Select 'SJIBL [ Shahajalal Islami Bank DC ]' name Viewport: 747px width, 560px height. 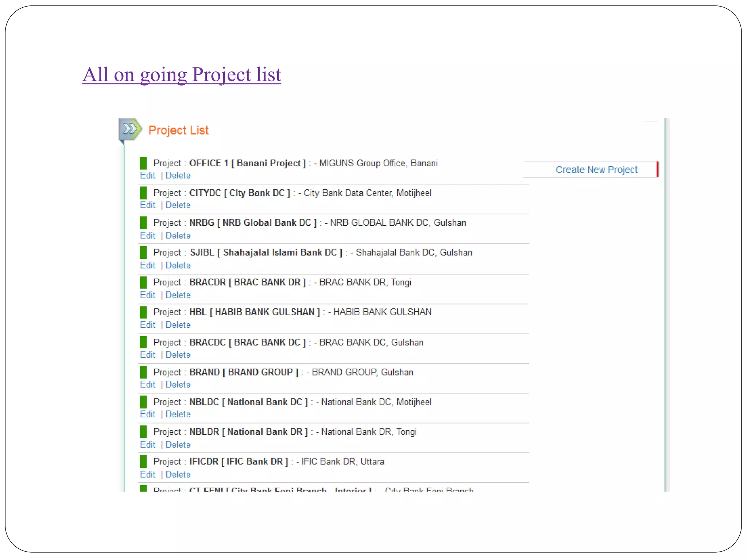pos(266,252)
